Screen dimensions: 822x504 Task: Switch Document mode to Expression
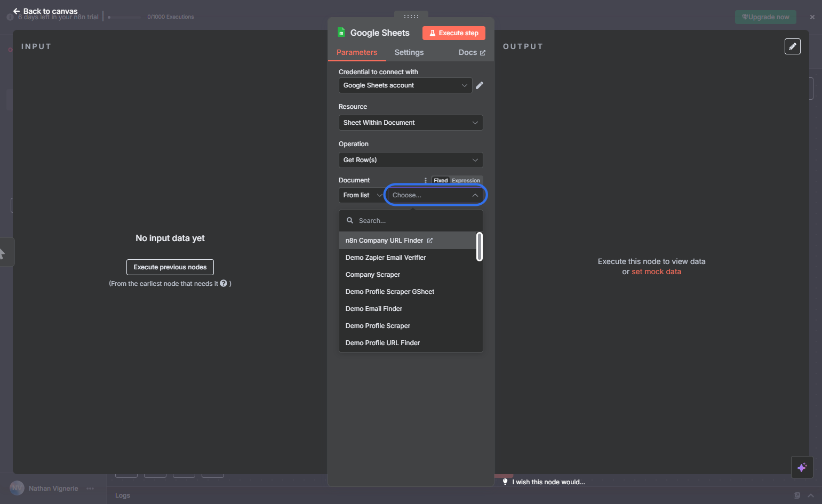466,180
